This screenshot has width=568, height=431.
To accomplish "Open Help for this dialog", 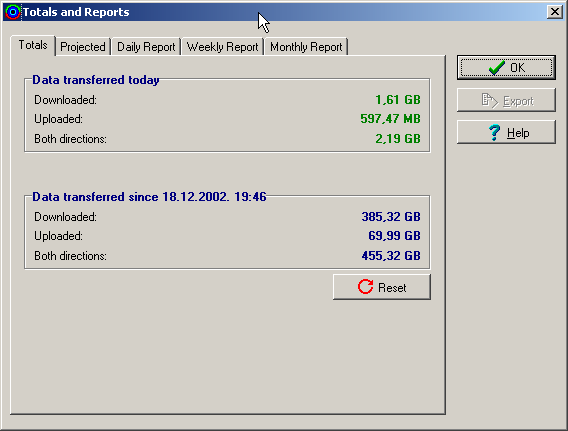I will (x=506, y=132).
